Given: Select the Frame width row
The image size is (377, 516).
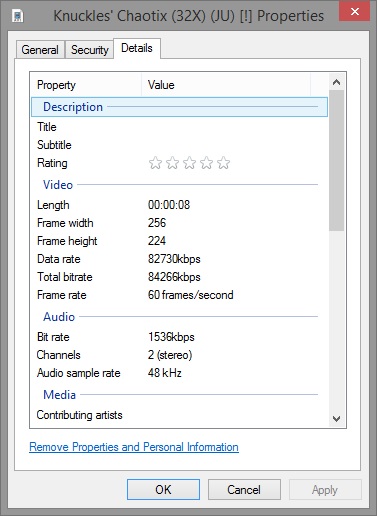Looking at the screenshot, I should pos(179,223).
